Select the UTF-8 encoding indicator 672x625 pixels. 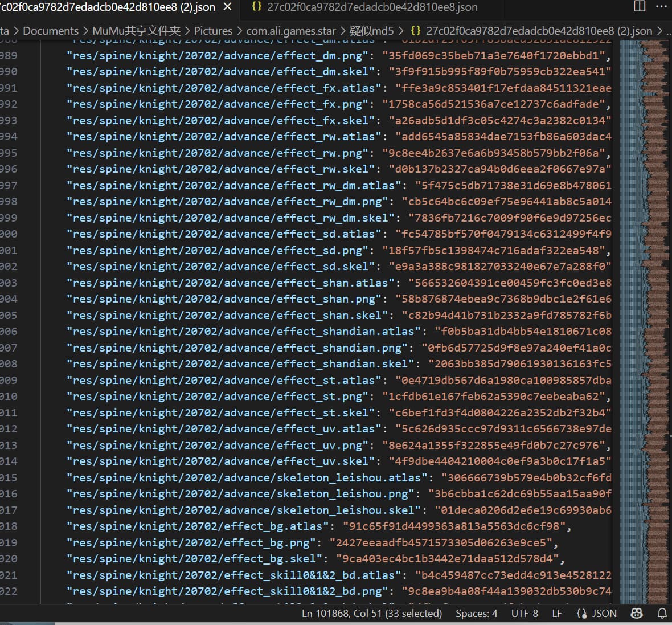525,613
